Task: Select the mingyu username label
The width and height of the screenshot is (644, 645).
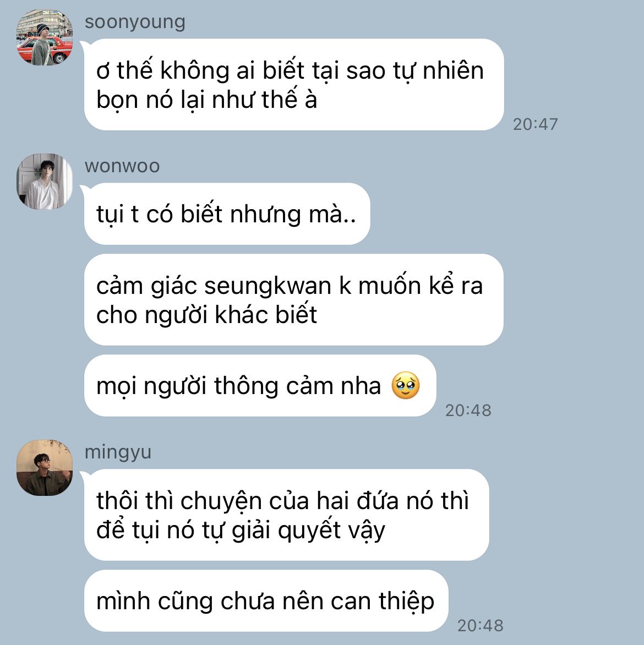Action: [x=118, y=452]
